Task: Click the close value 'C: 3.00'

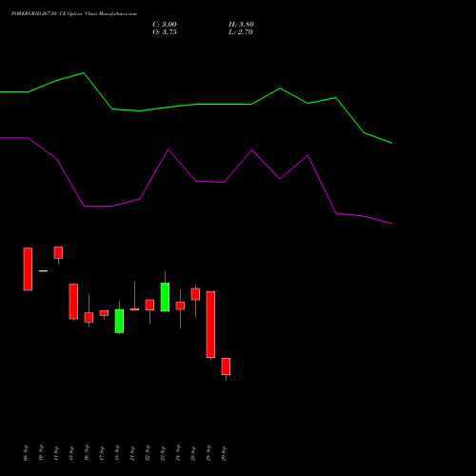Action: tap(165, 25)
